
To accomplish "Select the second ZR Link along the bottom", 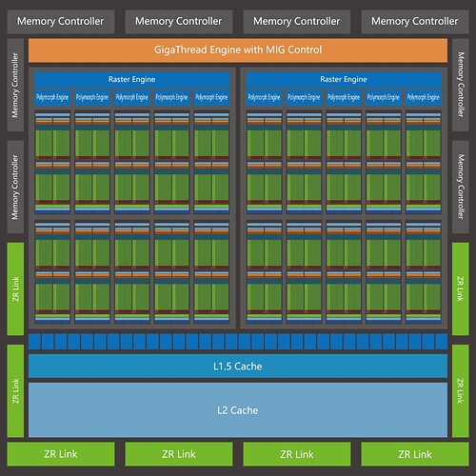I will tap(179, 454).
